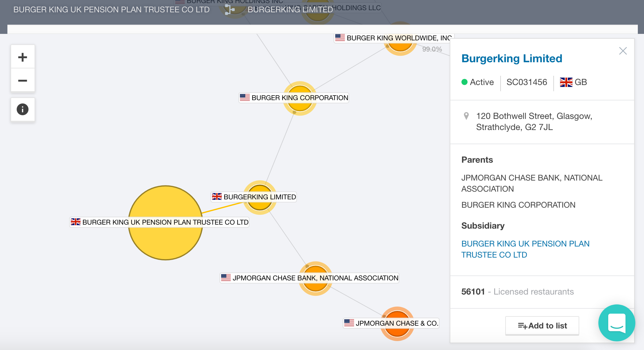Click the green Active status indicator
Viewport: 644px width, 350px height.
click(464, 82)
